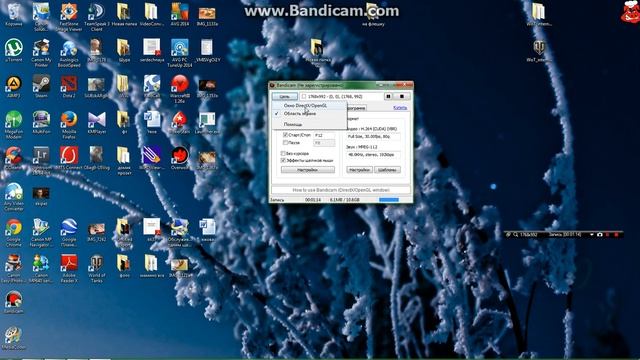Open the на флешку folder icon
This screenshot has width=640, height=360.
[x=373, y=14]
